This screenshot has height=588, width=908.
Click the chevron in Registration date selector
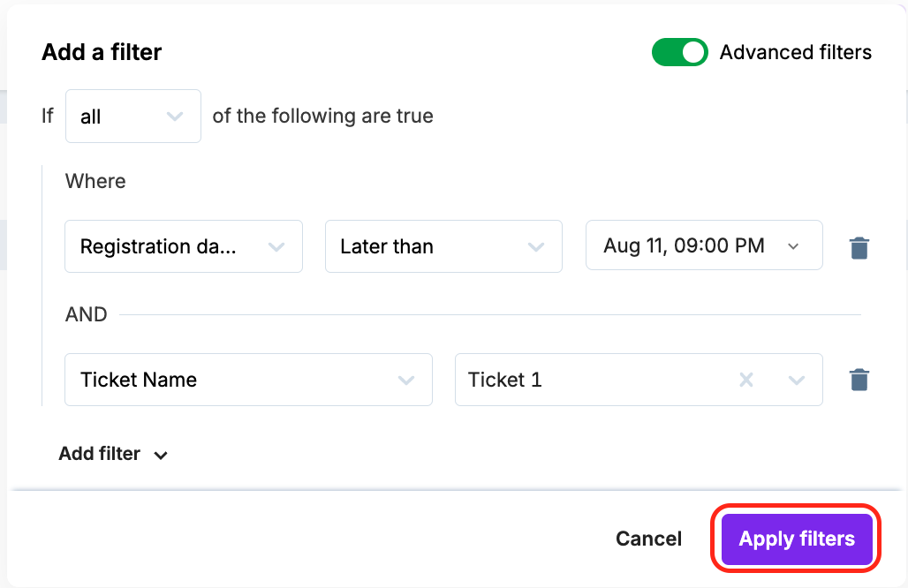tap(276, 247)
